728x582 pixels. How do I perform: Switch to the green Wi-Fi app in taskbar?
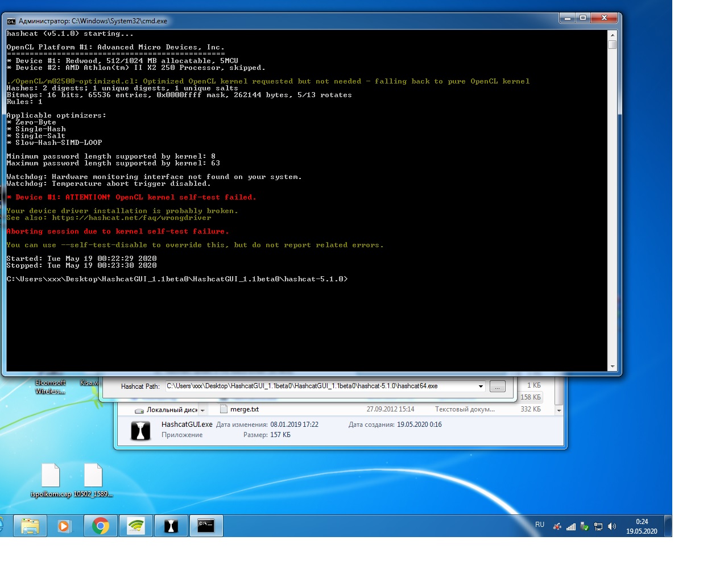tap(136, 526)
